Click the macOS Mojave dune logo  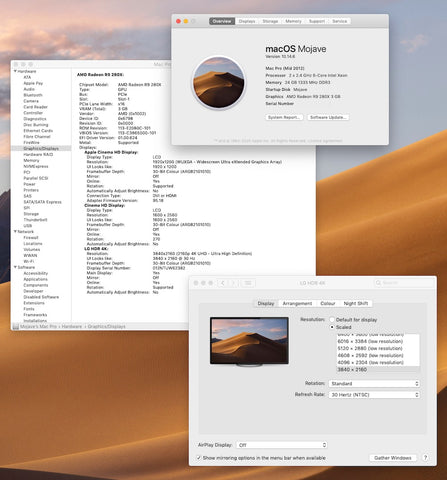pos(219,82)
